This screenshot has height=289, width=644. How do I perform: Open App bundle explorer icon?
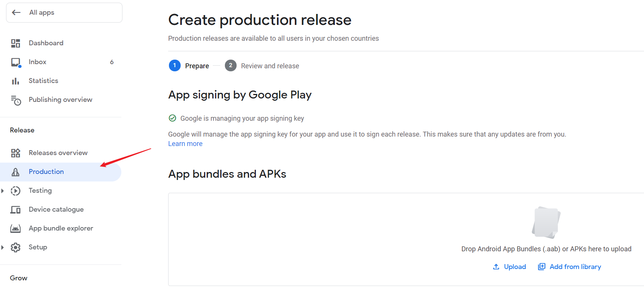[x=15, y=228]
